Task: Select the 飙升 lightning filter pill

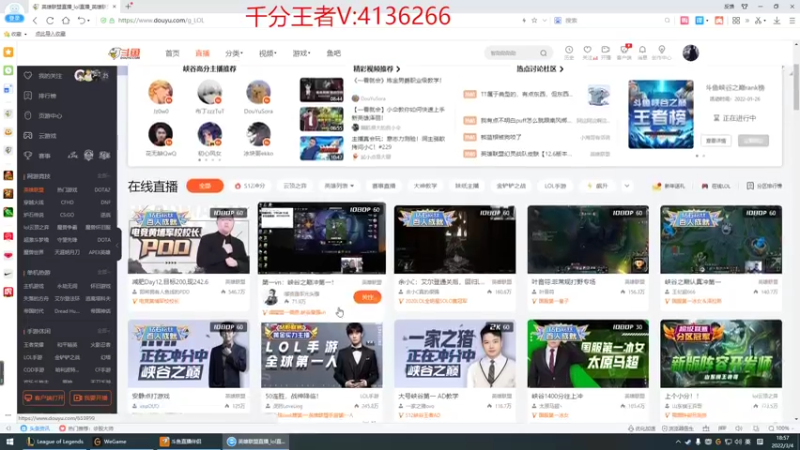Action: point(597,186)
